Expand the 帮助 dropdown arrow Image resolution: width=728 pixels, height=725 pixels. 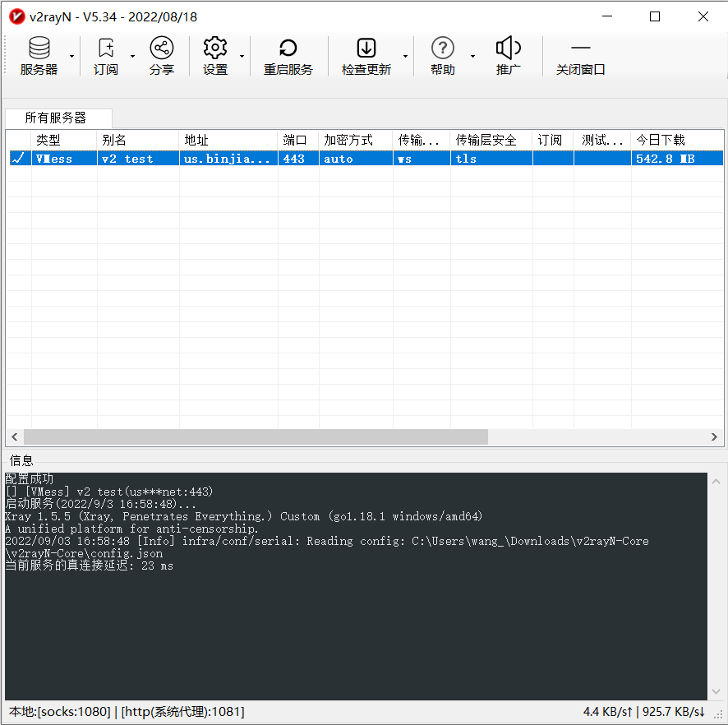pyautogui.click(x=472, y=56)
